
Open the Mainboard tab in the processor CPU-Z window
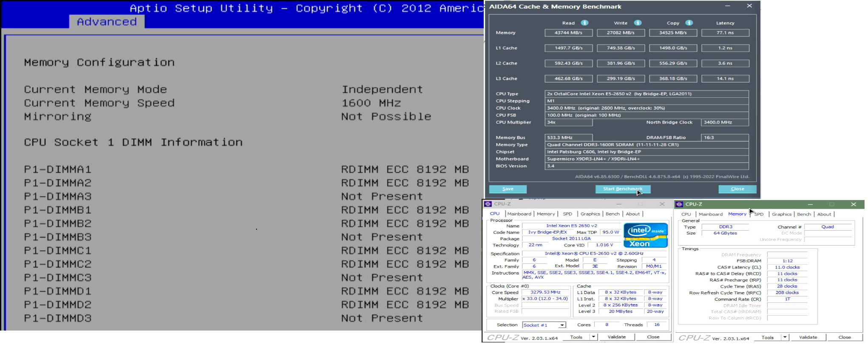[519, 214]
